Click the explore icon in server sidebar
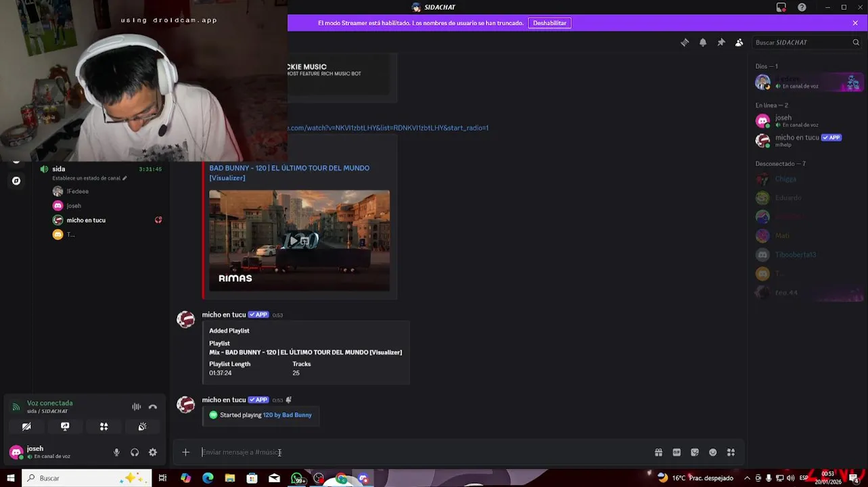Viewport: 868px width, 487px height. click(x=16, y=181)
